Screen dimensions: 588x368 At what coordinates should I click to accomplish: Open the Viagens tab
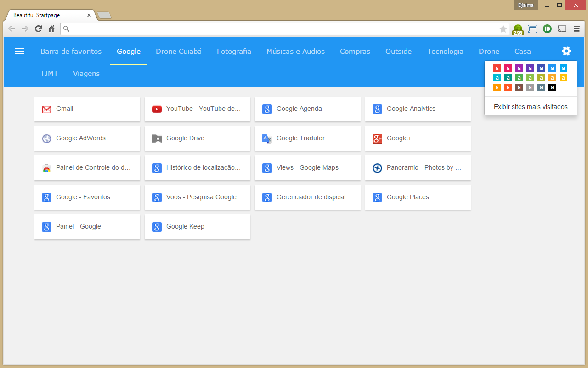point(86,74)
